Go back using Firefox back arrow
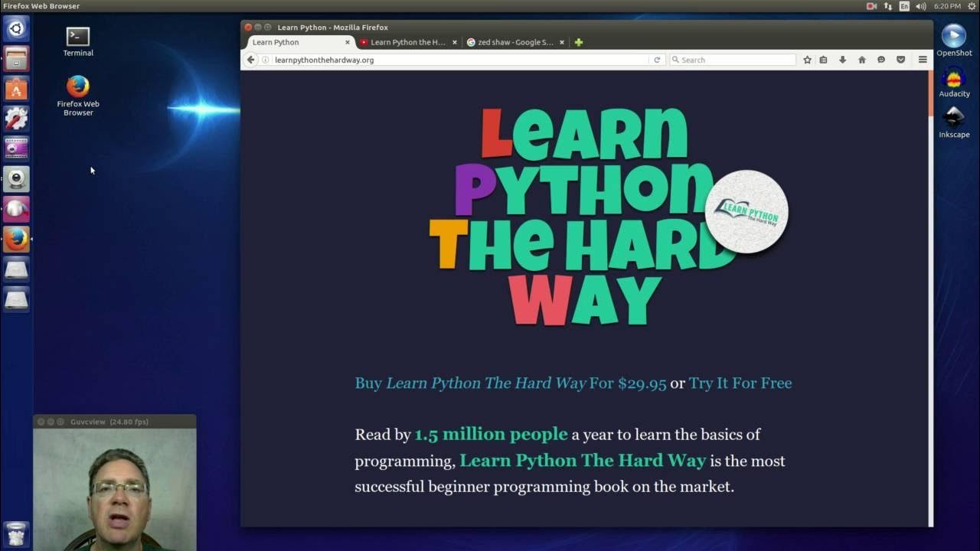Image resolution: width=980 pixels, height=551 pixels. coord(250,60)
